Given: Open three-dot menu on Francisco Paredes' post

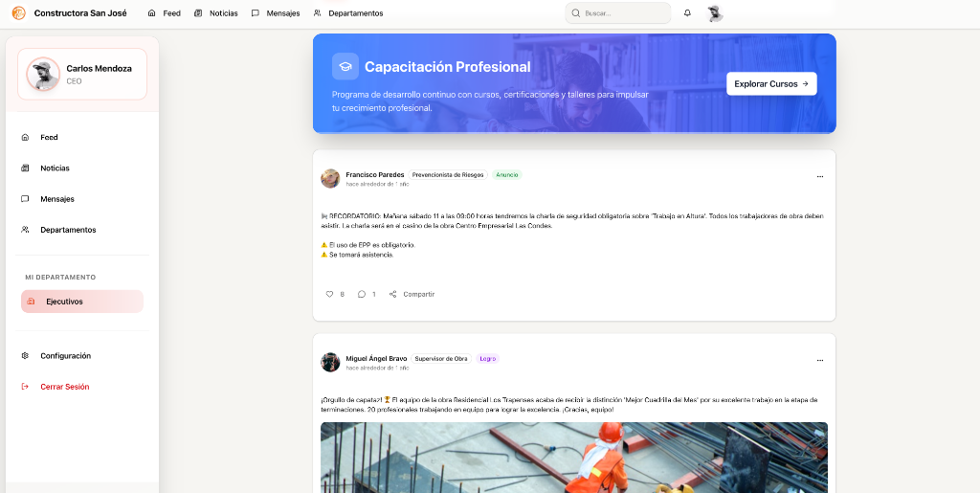Looking at the screenshot, I should [820, 177].
